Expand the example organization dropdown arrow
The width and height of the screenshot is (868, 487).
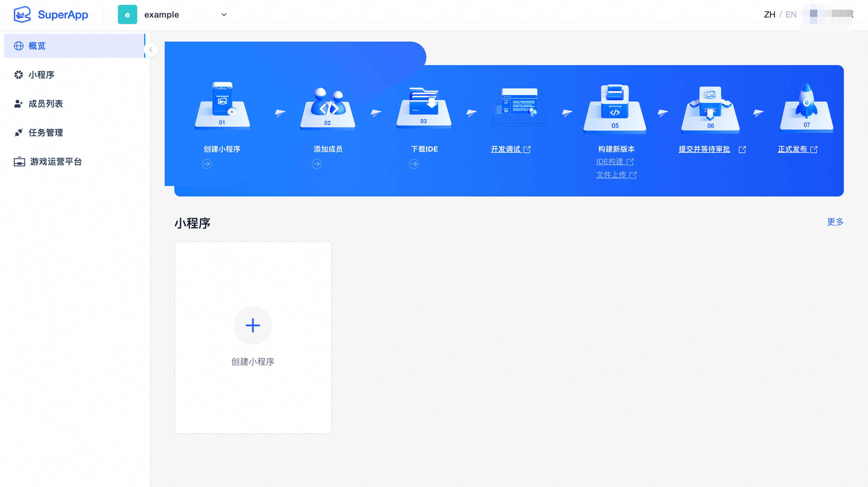point(224,14)
